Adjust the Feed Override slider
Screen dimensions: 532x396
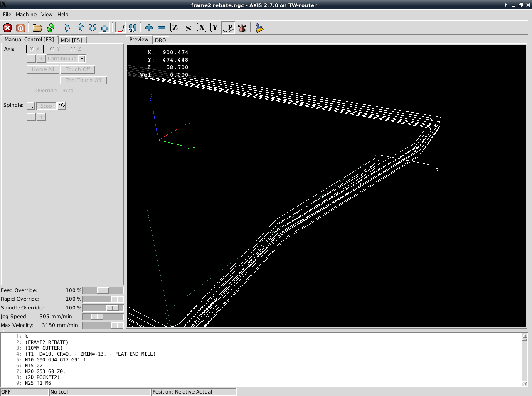tap(103, 290)
